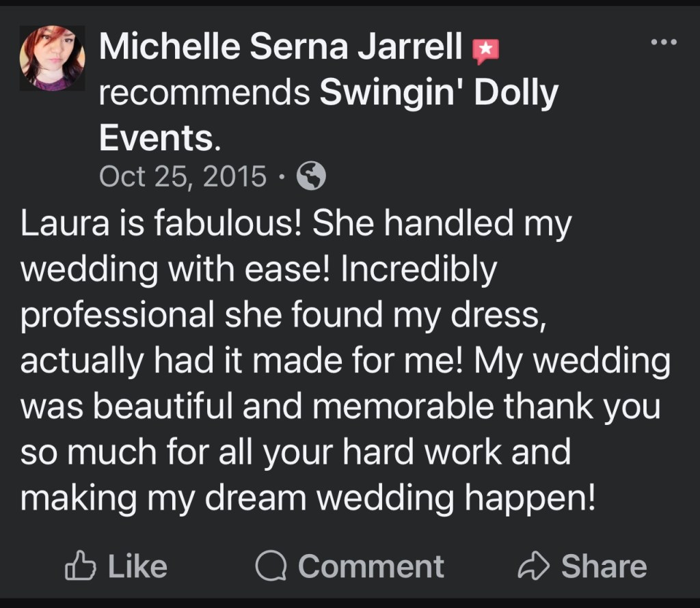
Task: Open the Oct 25, 2015 timestamp
Action: click(183, 177)
